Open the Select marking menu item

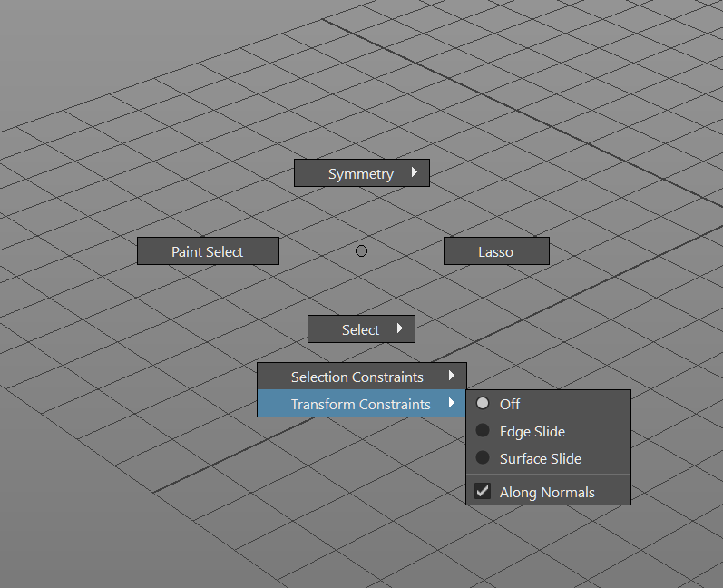[361, 328]
